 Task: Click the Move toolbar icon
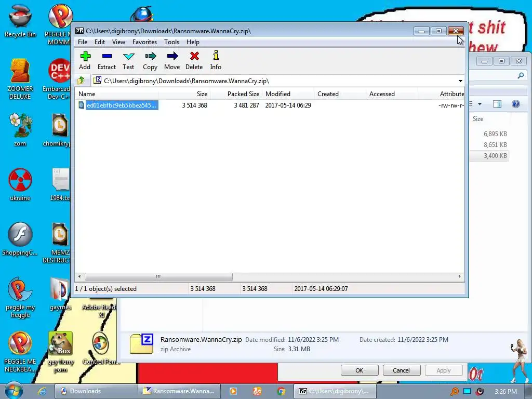[172, 60]
